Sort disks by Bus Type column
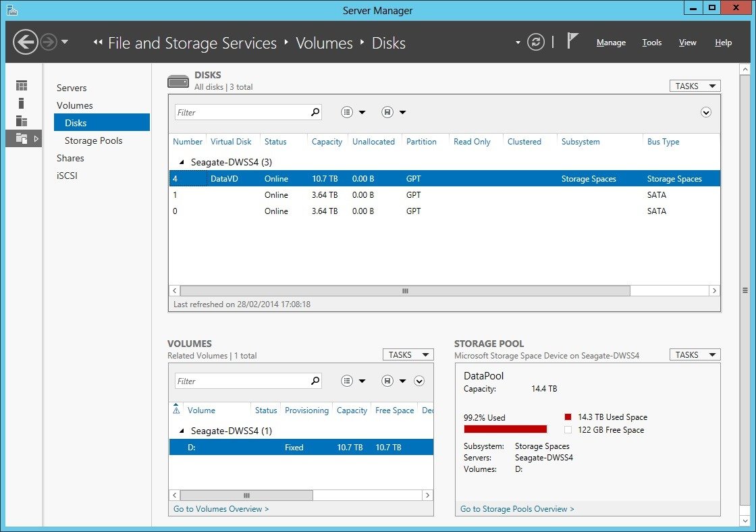This screenshot has height=532, width=756. click(663, 141)
